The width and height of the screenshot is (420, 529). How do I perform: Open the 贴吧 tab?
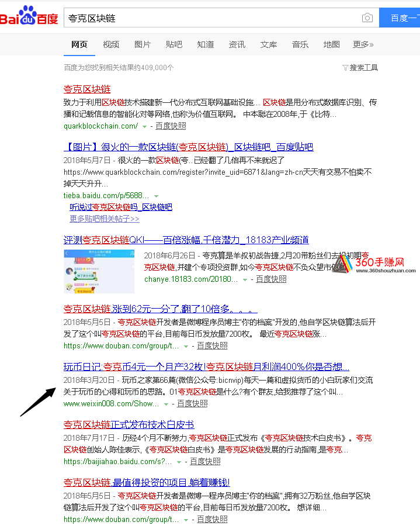click(174, 44)
